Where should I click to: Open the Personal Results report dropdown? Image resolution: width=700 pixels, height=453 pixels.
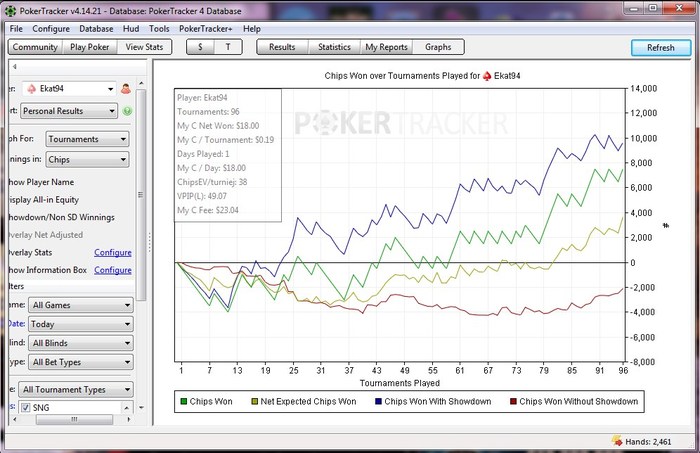tap(69, 111)
